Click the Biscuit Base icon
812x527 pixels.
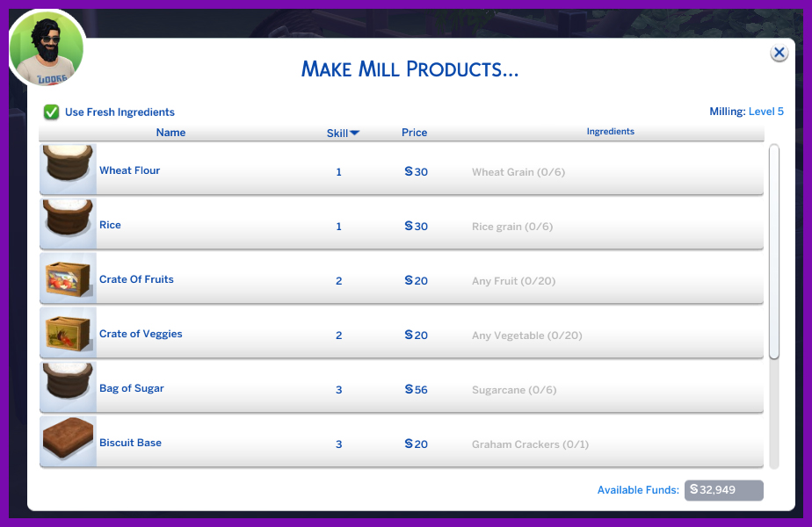coord(68,441)
